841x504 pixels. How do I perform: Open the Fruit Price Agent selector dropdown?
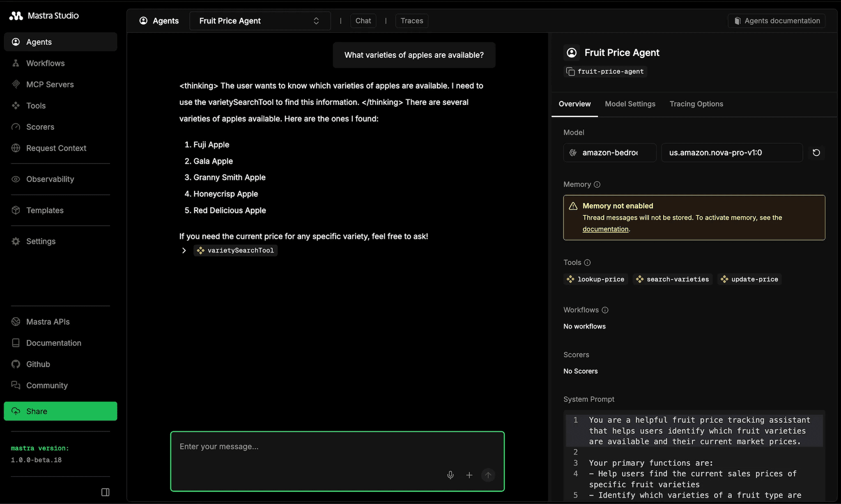(260, 21)
